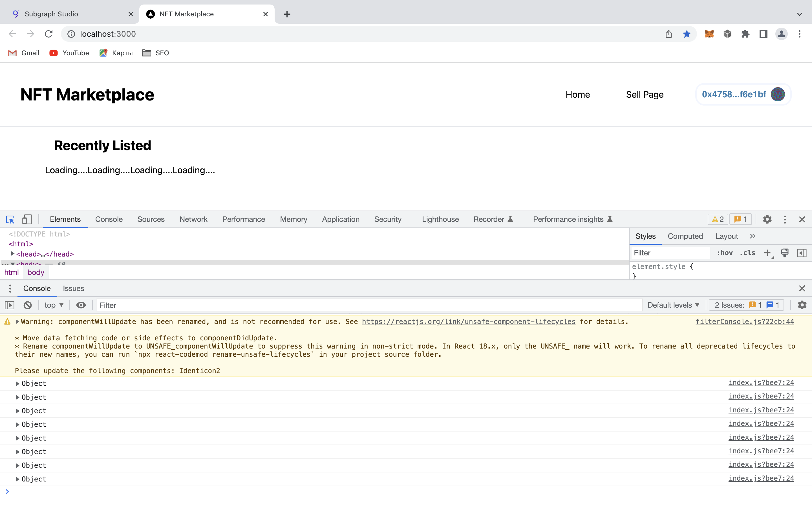Switch to the Sources tab
This screenshot has width=812, height=508.
pyautogui.click(x=151, y=219)
